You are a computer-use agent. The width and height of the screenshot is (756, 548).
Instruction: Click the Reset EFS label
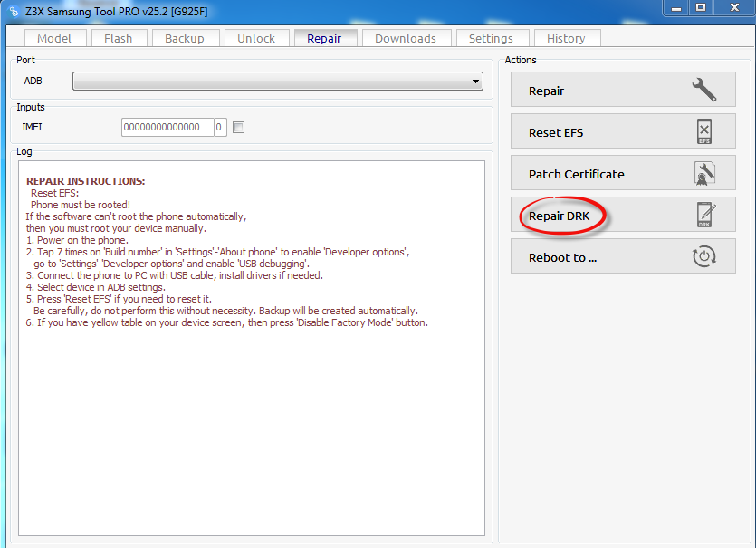tap(556, 132)
